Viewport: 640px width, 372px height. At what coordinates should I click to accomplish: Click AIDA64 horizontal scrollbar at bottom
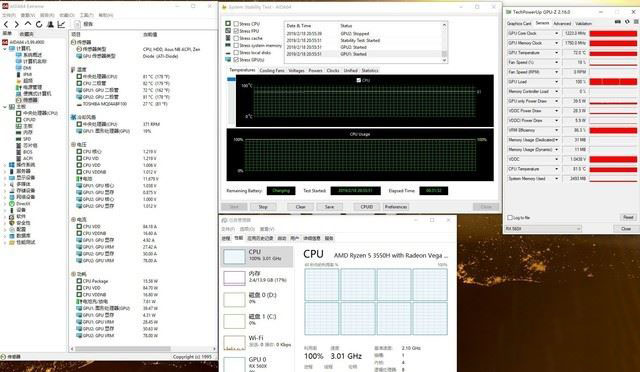coord(122,349)
